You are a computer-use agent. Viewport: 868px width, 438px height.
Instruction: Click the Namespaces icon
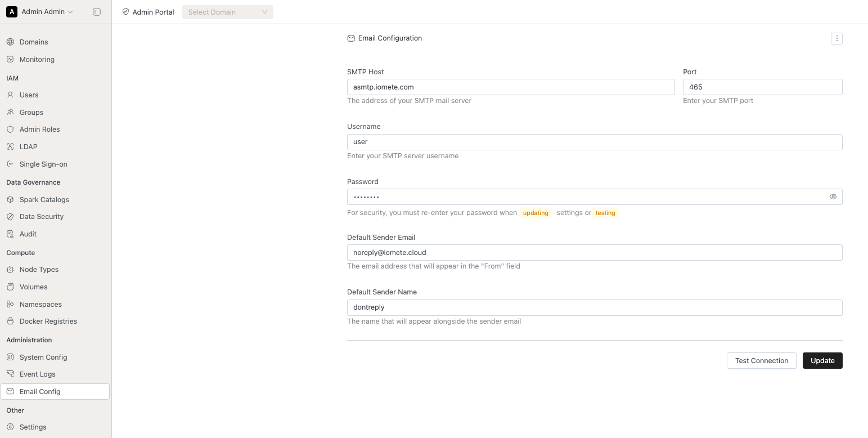click(10, 305)
